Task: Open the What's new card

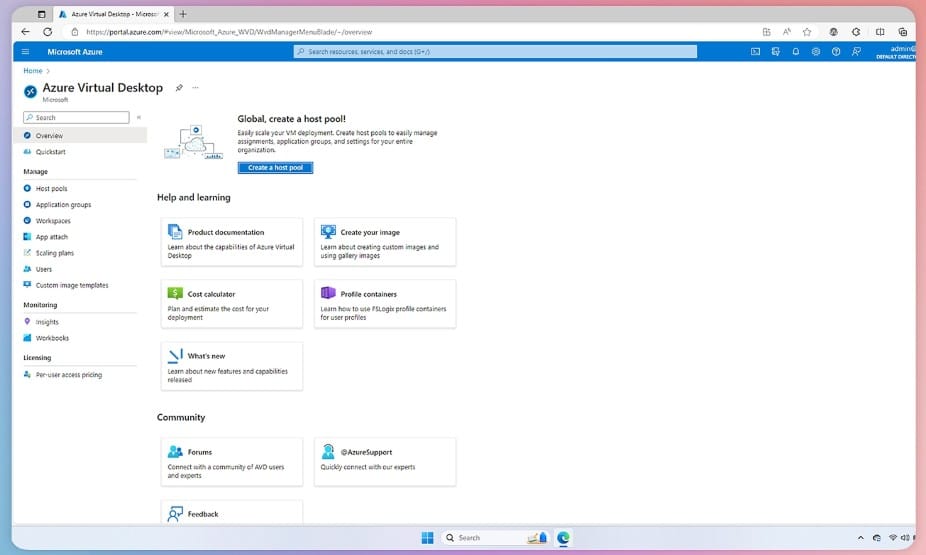Action: (232, 366)
